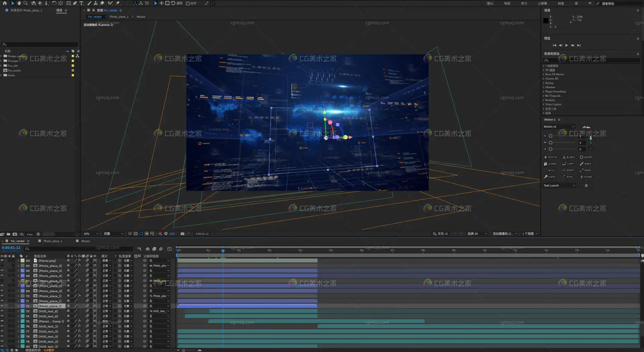Go to the Home screen icon
The image size is (644, 352).
(5, 3)
